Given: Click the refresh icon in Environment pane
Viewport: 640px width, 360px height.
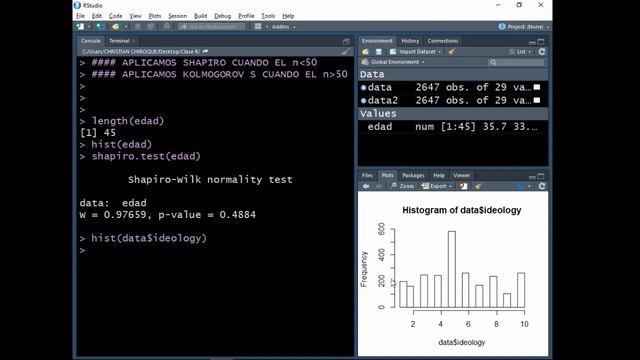Looking at the screenshot, I should [x=542, y=52].
